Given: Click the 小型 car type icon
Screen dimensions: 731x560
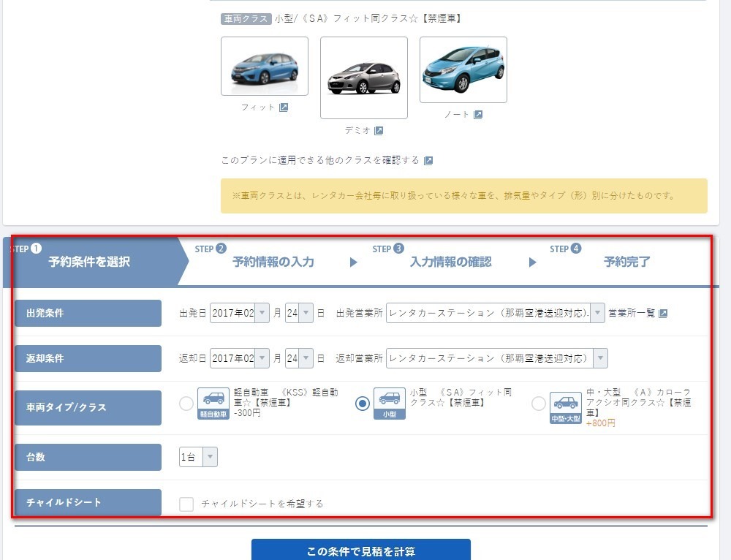Looking at the screenshot, I should coord(389,403).
